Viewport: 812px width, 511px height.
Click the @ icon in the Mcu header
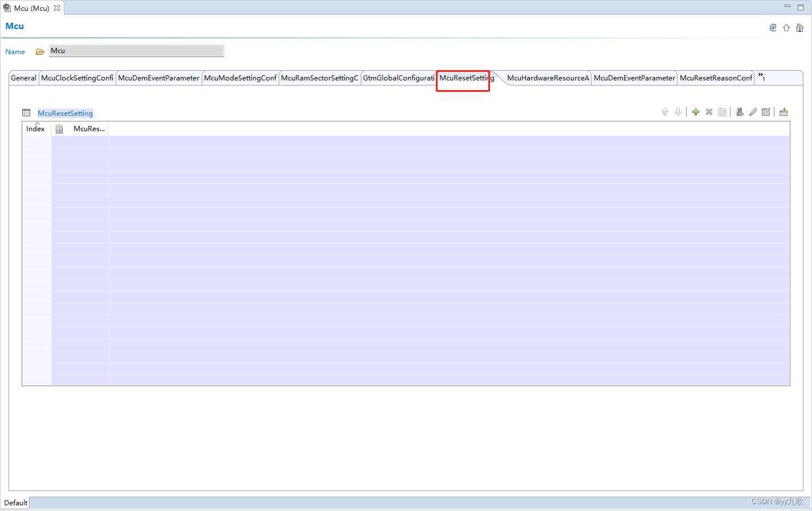(x=773, y=27)
